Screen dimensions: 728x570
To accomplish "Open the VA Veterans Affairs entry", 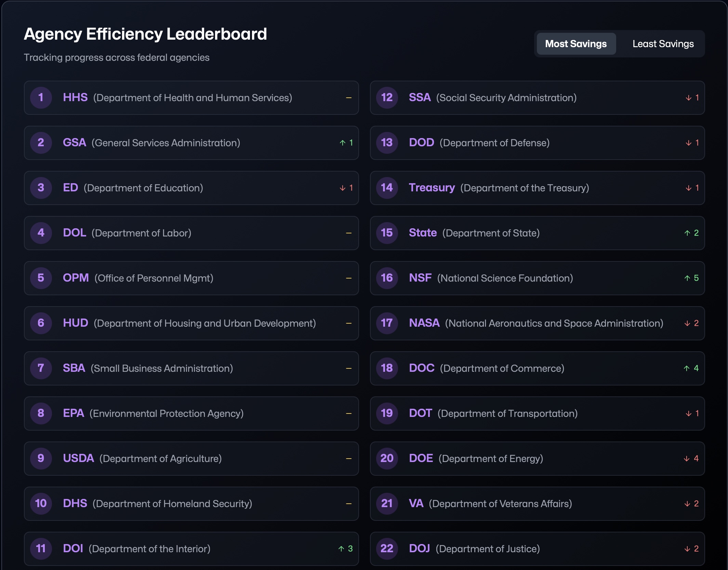I will [416, 504].
